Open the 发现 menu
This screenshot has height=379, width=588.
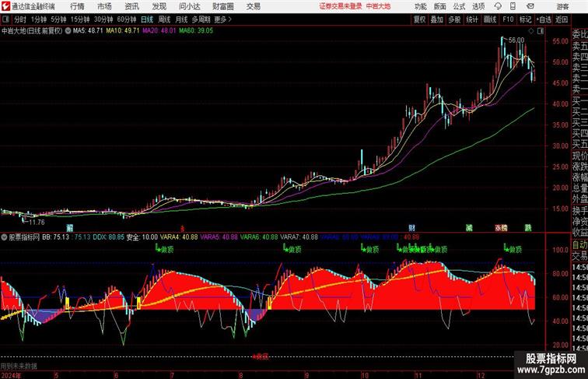click(x=159, y=6)
